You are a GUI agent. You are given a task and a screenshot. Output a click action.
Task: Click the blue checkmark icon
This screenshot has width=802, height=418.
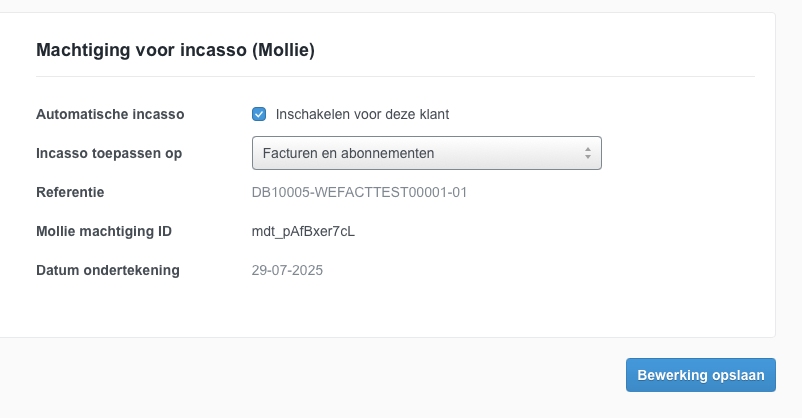coord(259,114)
